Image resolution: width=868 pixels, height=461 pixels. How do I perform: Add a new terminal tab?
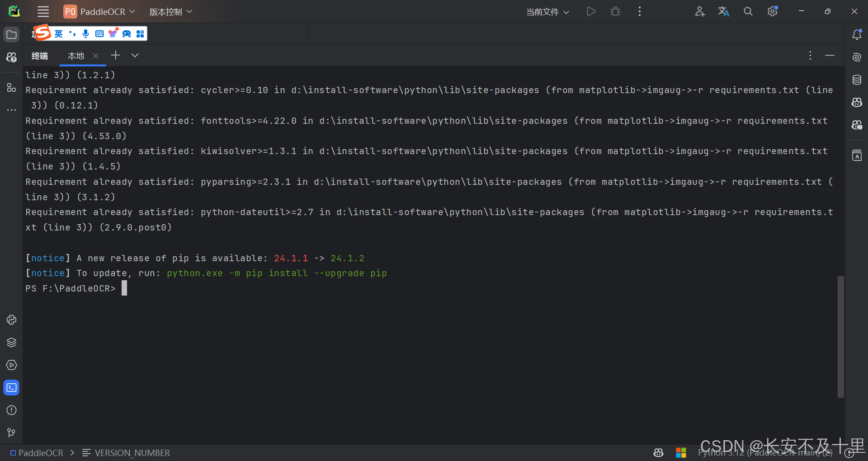(x=116, y=55)
